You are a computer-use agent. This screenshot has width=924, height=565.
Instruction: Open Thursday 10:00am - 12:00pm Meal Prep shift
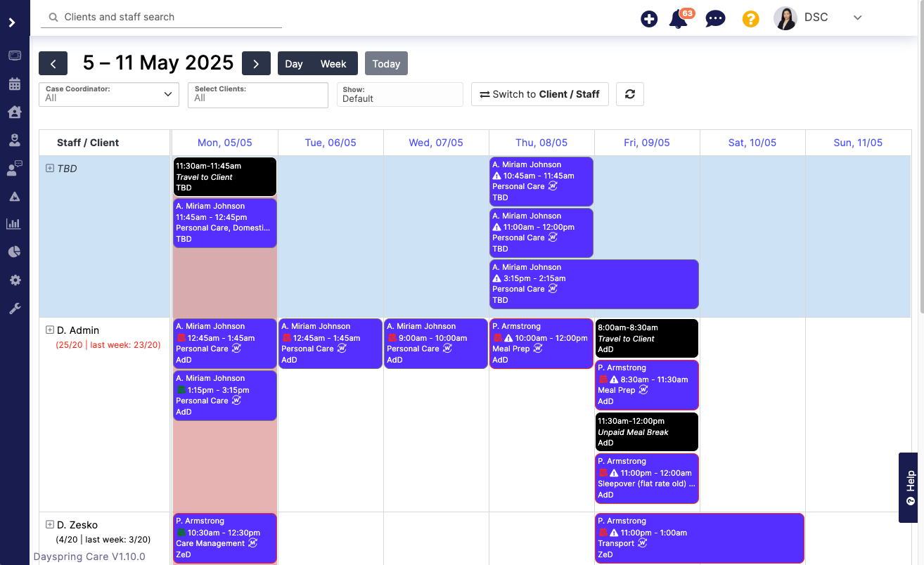pyautogui.click(x=541, y=343)
